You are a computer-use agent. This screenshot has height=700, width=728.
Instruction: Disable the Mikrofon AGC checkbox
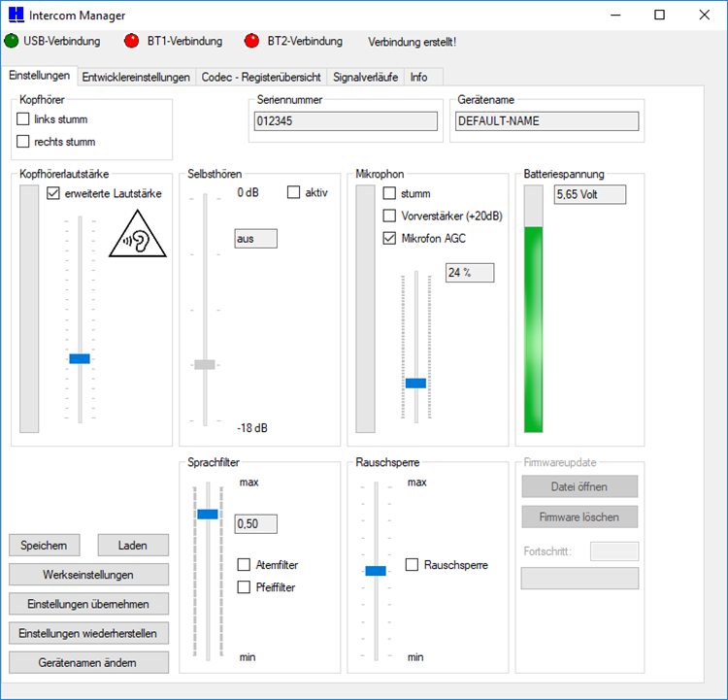coord(389,238)
